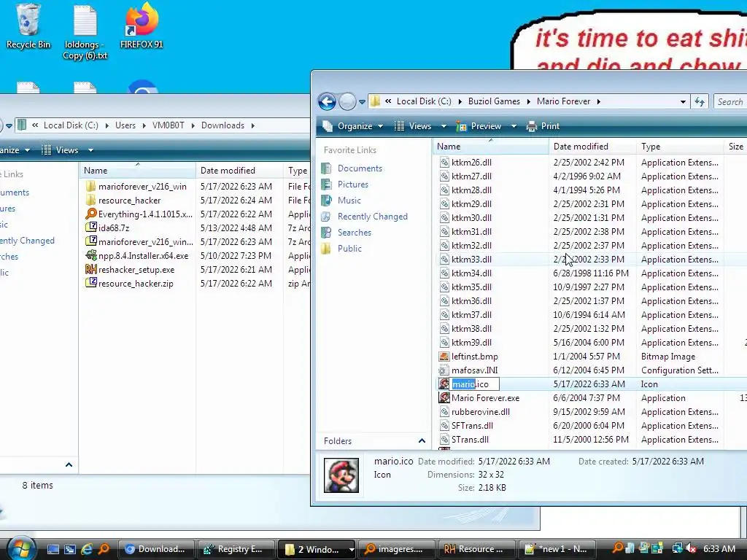Select ktkm26.dll file icon

pos(444,163)
